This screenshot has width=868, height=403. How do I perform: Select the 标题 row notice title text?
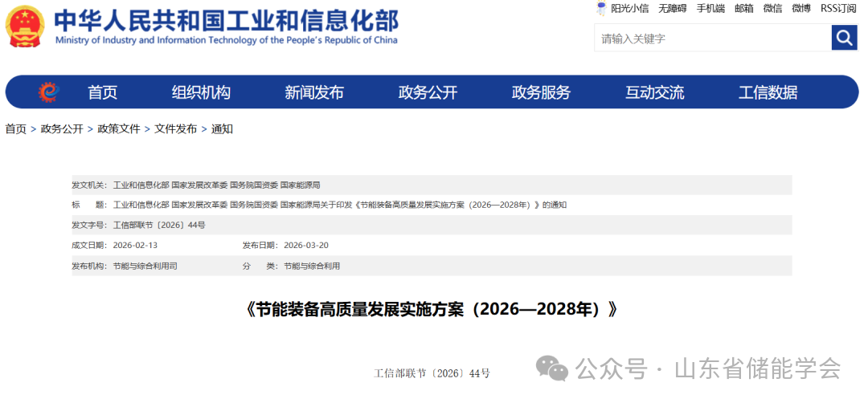point(340,205)
